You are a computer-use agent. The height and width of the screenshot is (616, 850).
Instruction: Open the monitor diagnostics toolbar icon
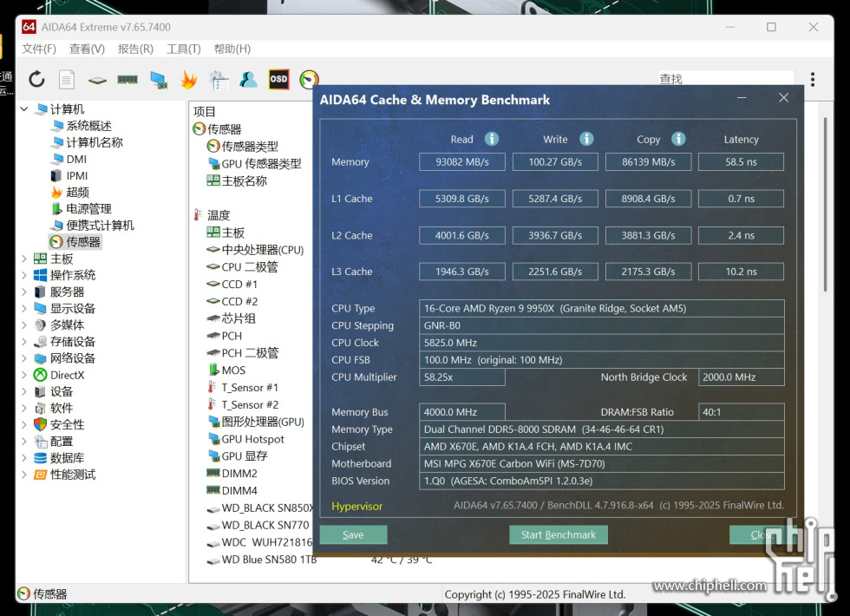(x=159, y=80)
